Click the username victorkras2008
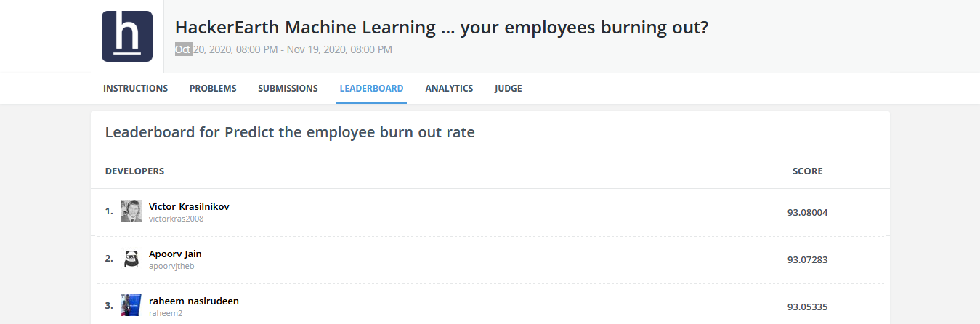980x324 pixels. (177, 219)
